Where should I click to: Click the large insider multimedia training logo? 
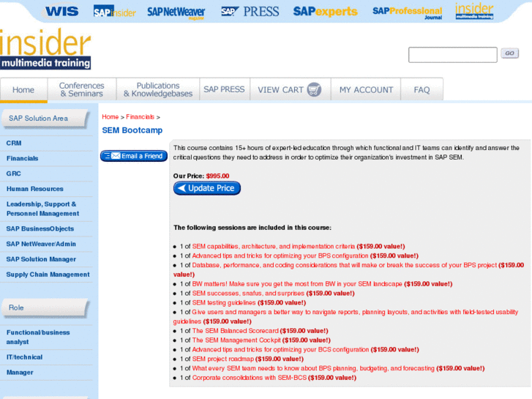[45, 48]
